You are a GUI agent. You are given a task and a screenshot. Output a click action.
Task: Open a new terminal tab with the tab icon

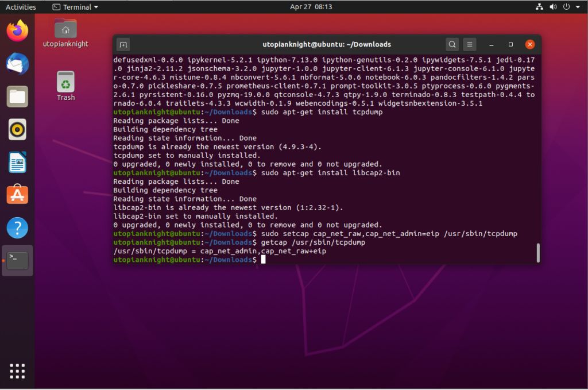[122, 44]
